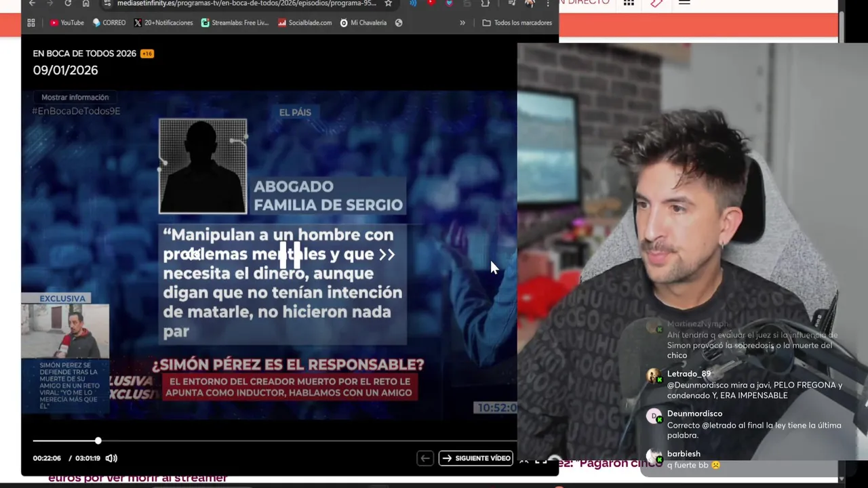The width and height of the screenshot is (868, 488).
Task: Click Mostrar información button
Action: point(75,98)
